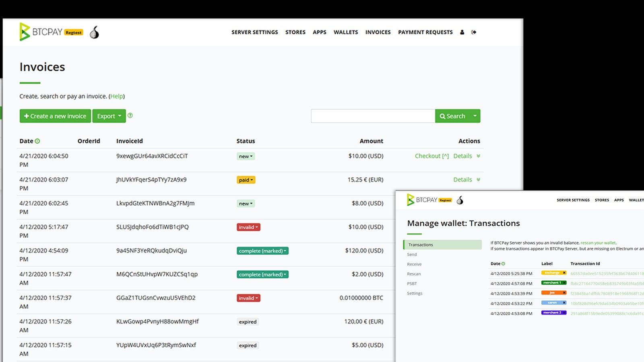
Task: Select Rescan in wallet sidebar
Action: (x=414, y=274)
